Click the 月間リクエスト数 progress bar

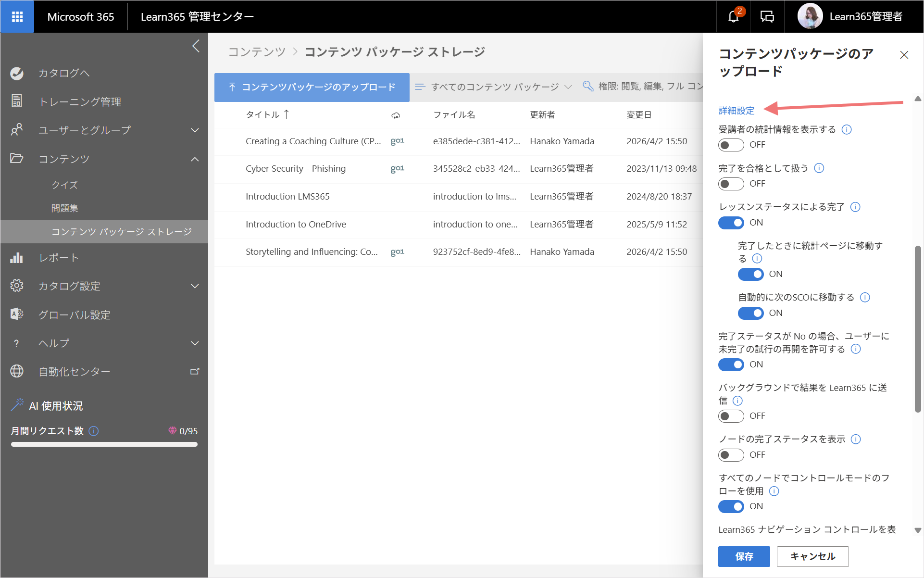[x=104, y=444]
